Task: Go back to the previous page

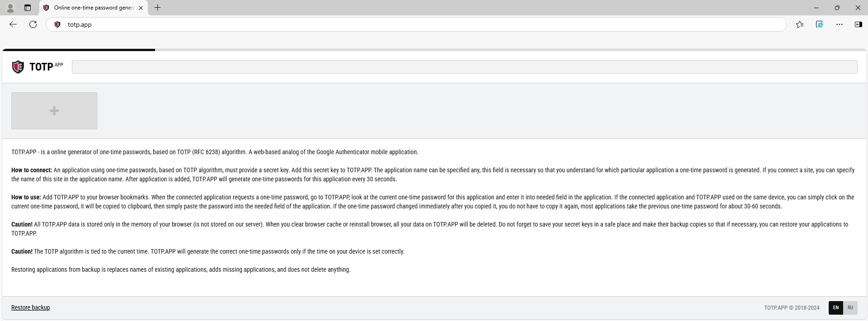Action: (x=13, y=24)
